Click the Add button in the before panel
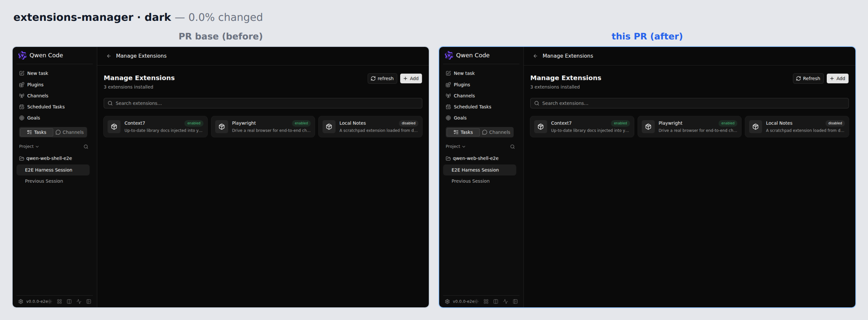This screenshot has height=320, width=868. point(411,79)
